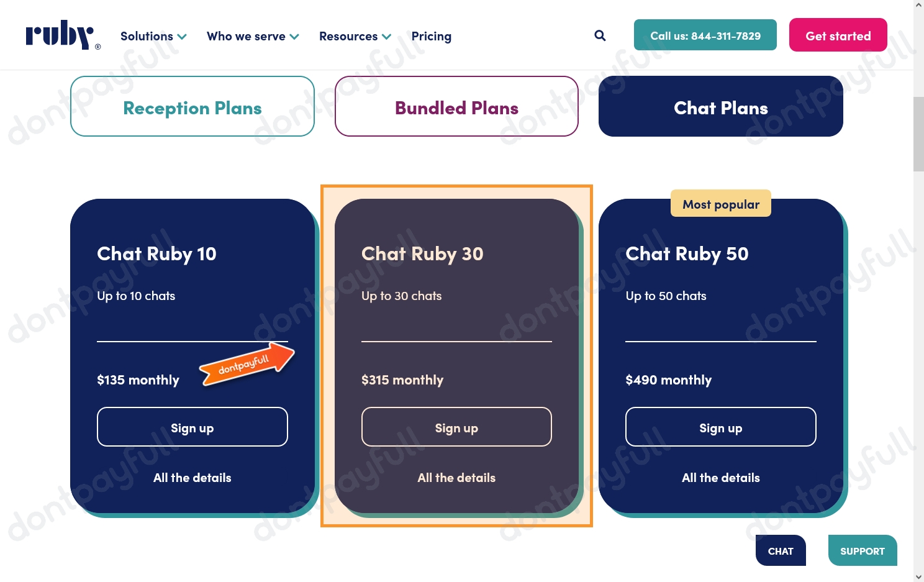Screen dimensions: 924x582
Task: Open the Solutions dropdown menu
Action: (x=153, y=36)
